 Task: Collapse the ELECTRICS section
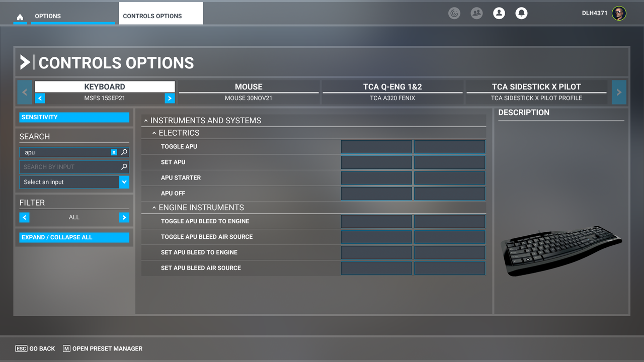154,133
